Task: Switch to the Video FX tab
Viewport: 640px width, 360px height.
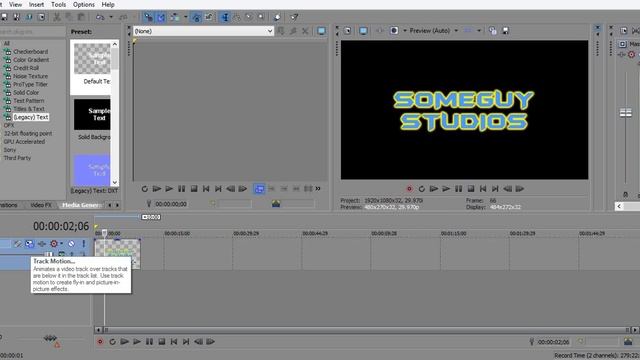Action: coord(41,205)
